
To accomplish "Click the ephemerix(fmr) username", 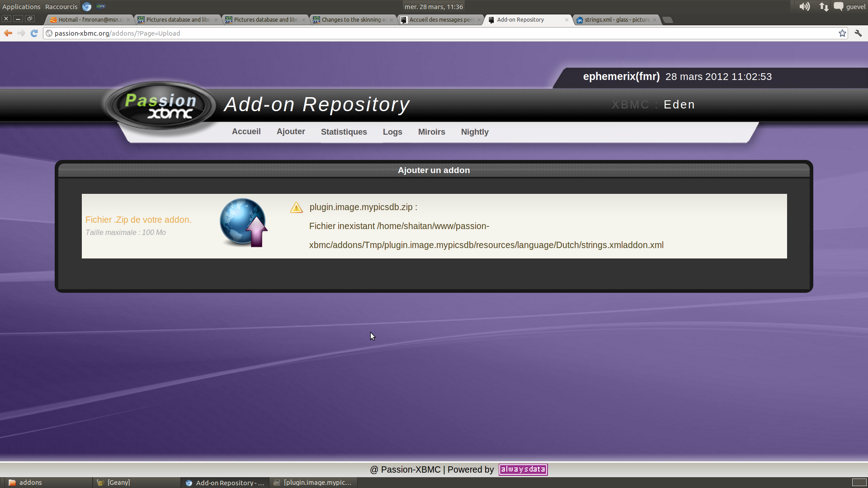I will click(x=621, y=76).
